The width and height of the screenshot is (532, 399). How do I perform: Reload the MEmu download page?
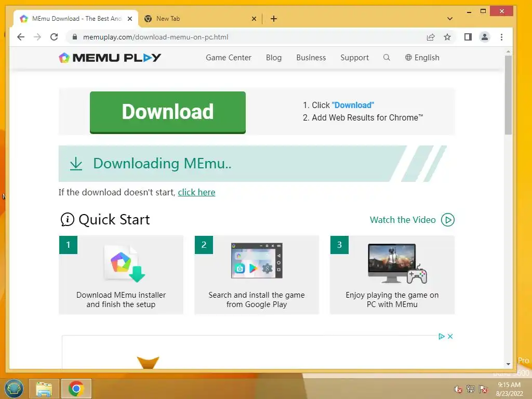point(54,37)
